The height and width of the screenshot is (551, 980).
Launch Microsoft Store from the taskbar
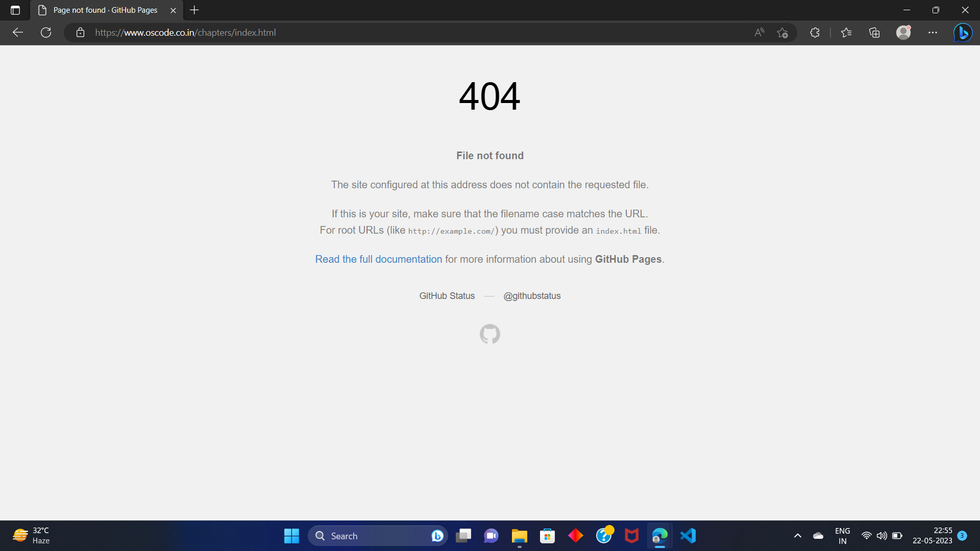(x=547, y=536)
